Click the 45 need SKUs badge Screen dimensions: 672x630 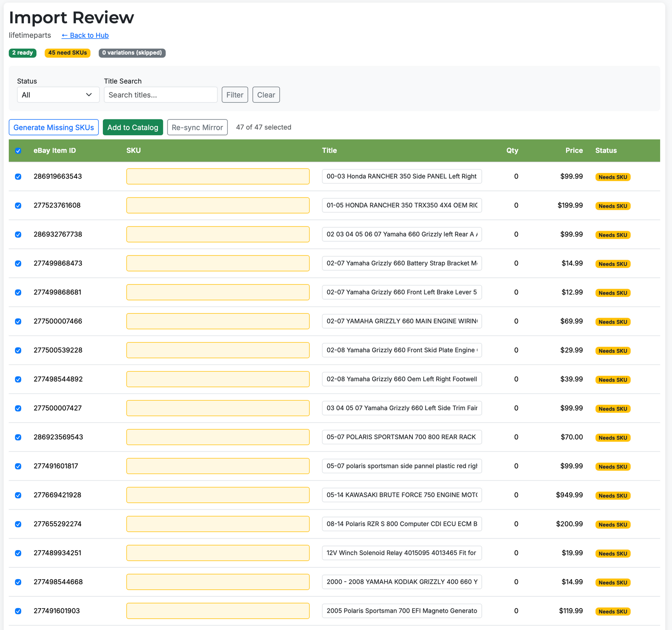tap(67, 53)
